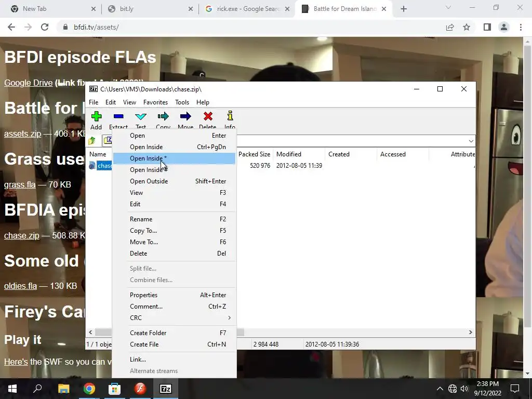Image resolution: width=532 pixels, height=399 pixels.
Task: Open Chrome side panel icon
Action: pos(487,27)
